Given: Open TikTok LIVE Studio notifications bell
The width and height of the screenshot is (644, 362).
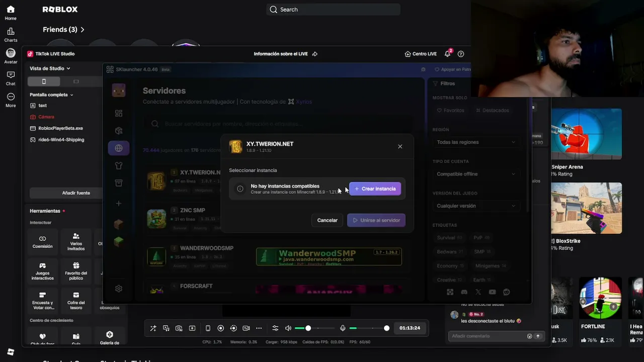Looking at the screenshot, I should (x=447, y=54).
